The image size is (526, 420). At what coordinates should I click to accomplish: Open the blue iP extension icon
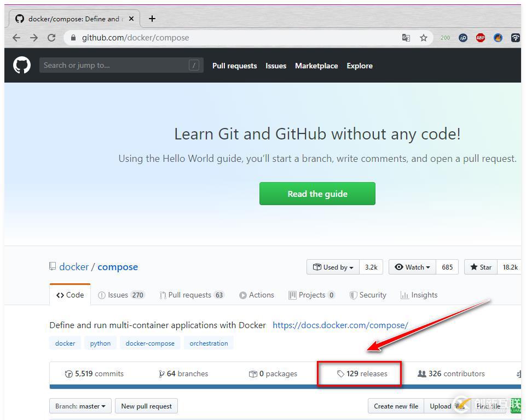pos(463,38)
